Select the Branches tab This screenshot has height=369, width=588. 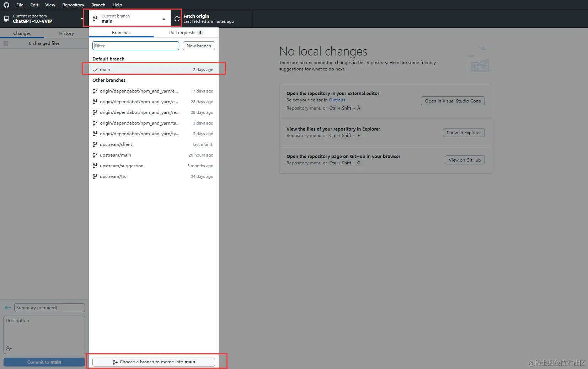121,32
